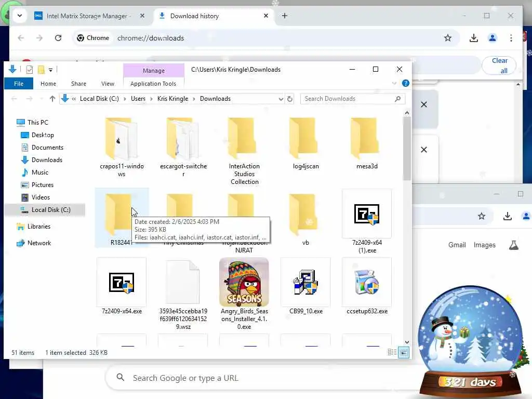Click the search magnifier in Search Downloads

point(397,99)
